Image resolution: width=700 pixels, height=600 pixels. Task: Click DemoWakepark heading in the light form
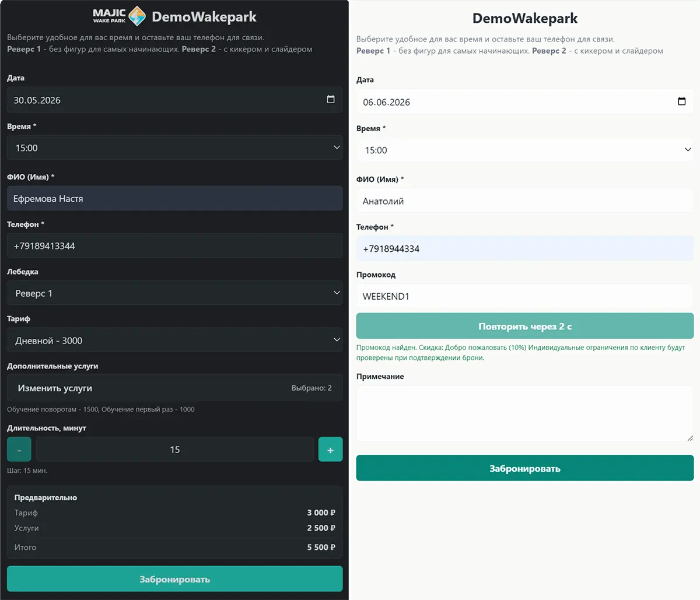[x=525, y=18]
